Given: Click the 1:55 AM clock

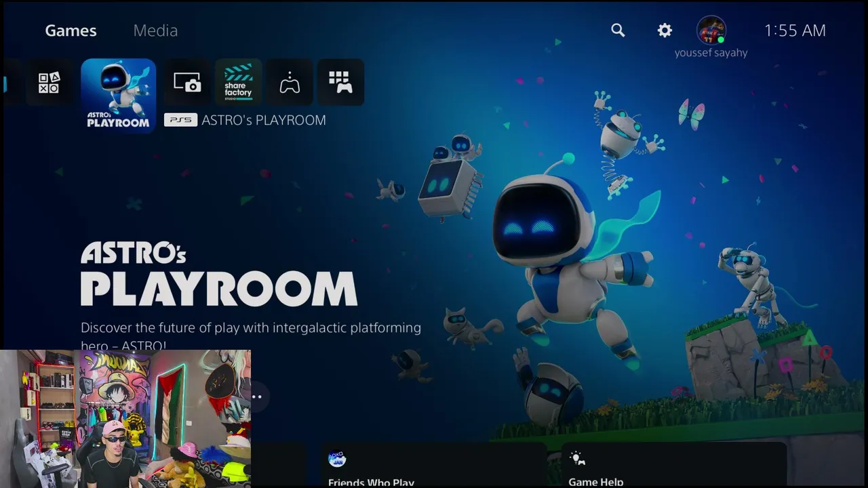Looking at the screenshot, I should 795,30.
